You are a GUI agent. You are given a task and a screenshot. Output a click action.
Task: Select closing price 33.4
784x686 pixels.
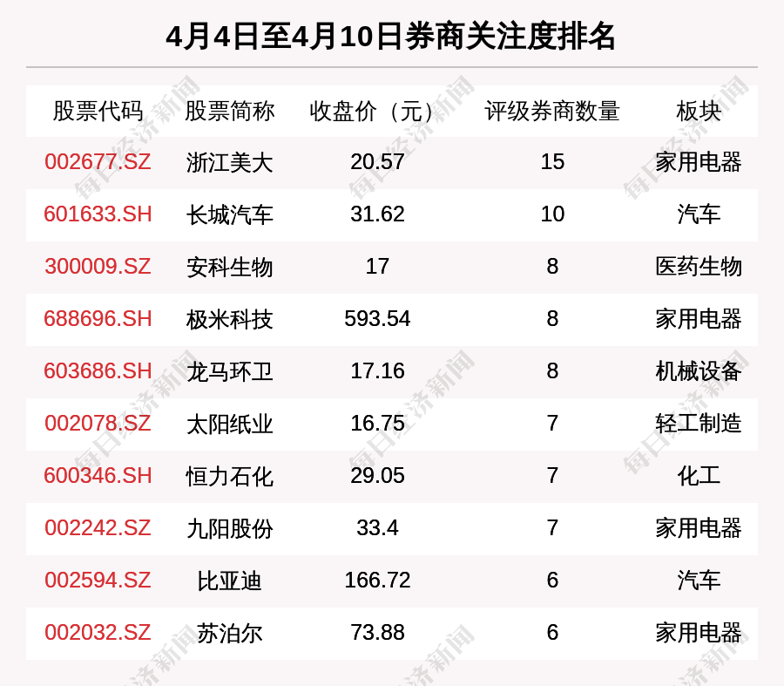pyautogui.click(x=377, y=528)
